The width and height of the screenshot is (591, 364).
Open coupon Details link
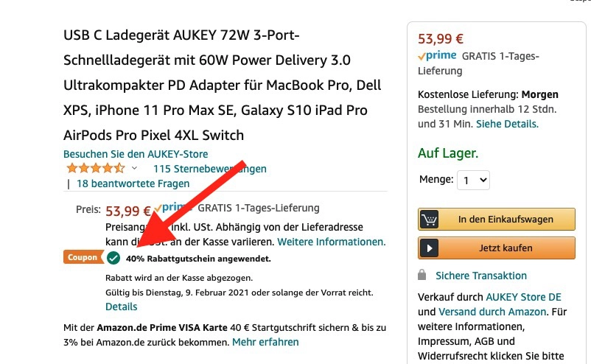(x=121, y=307)
